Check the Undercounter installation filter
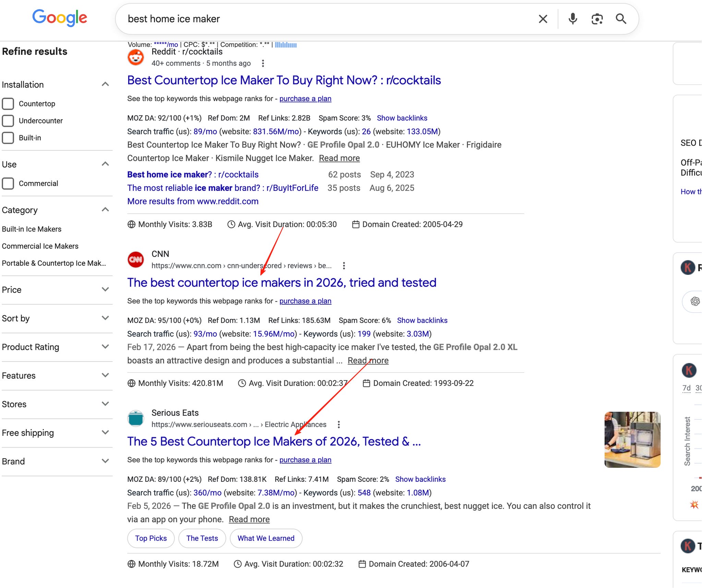 [x=8, y=121]
